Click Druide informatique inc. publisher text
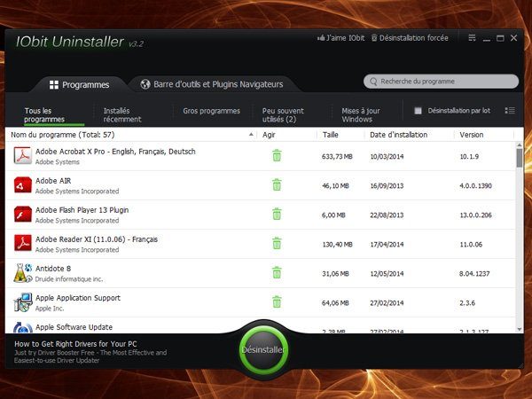This screenshot has width=532, height=399. pos(69,279)
